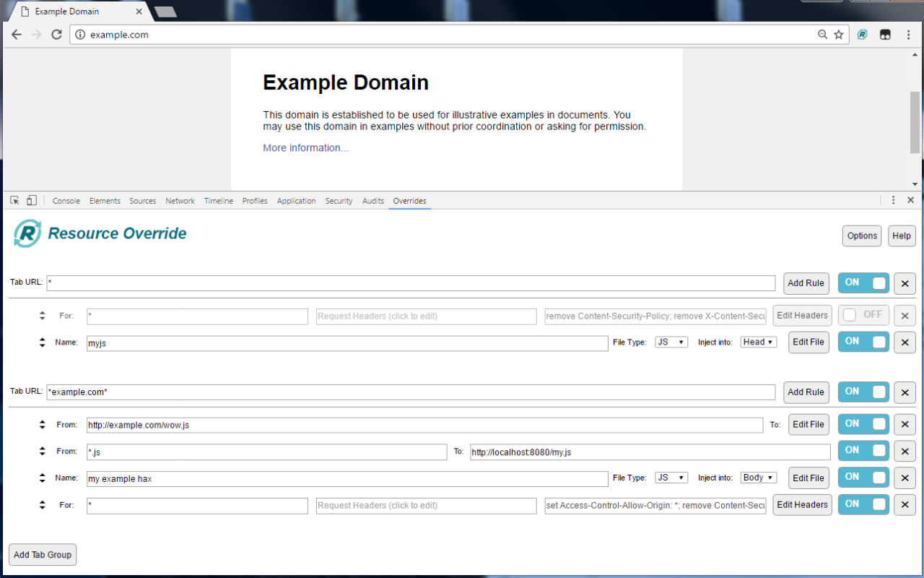Delete the wow.js file rule
924x578 pixels.
coord(905,425)
